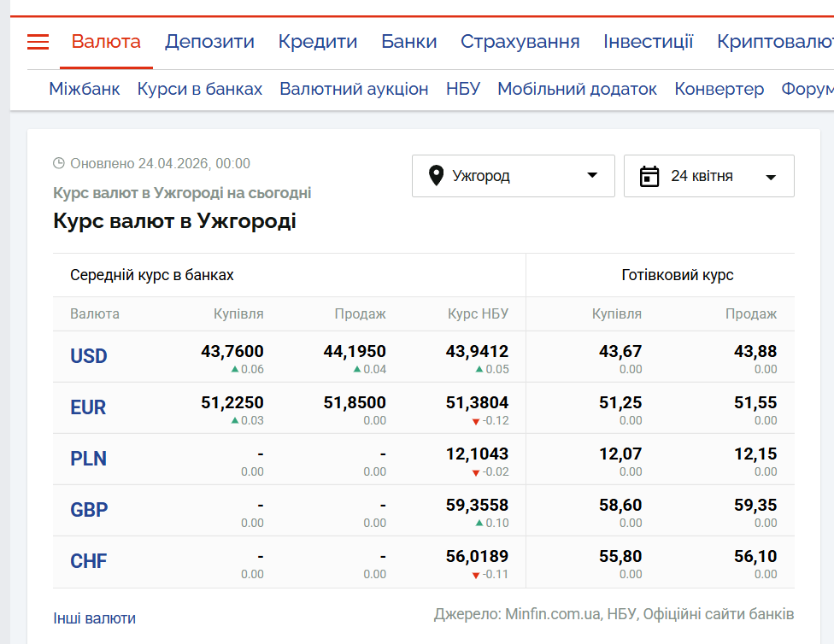Open the Конвертер link
Screen dimensions: 834x644
[719, 89]
